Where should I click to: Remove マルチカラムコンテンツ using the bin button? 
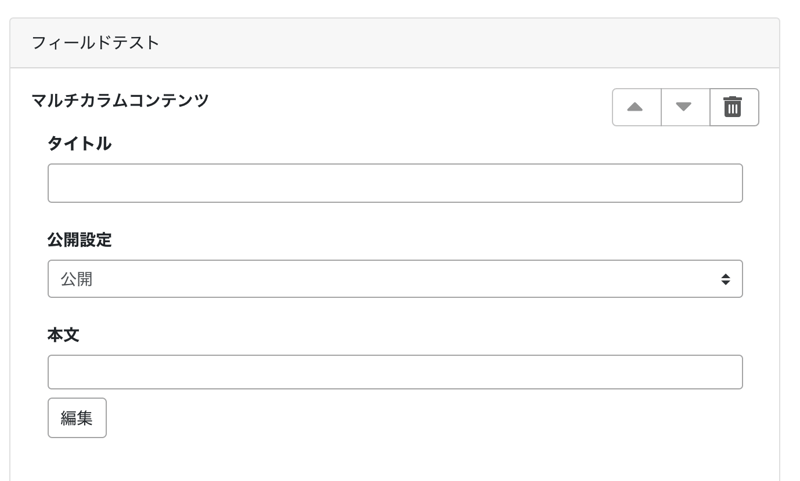coord(733,107)
